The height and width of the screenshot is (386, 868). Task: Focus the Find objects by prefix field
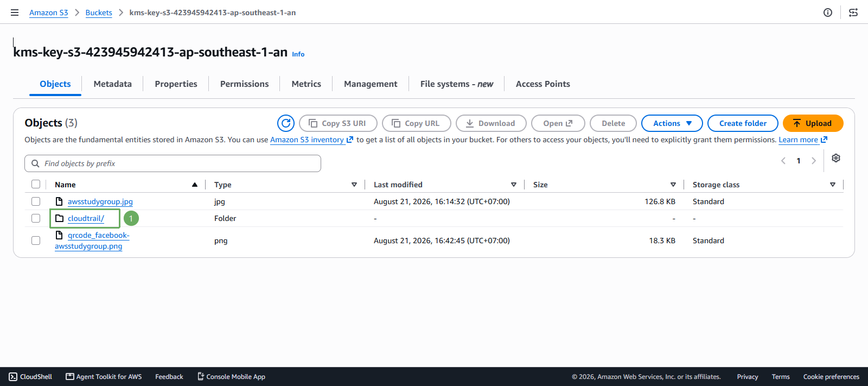[173, 163]
